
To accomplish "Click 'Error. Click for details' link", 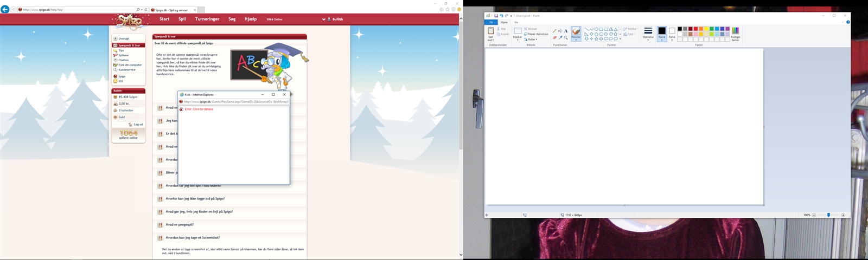I will click(199, 109).
